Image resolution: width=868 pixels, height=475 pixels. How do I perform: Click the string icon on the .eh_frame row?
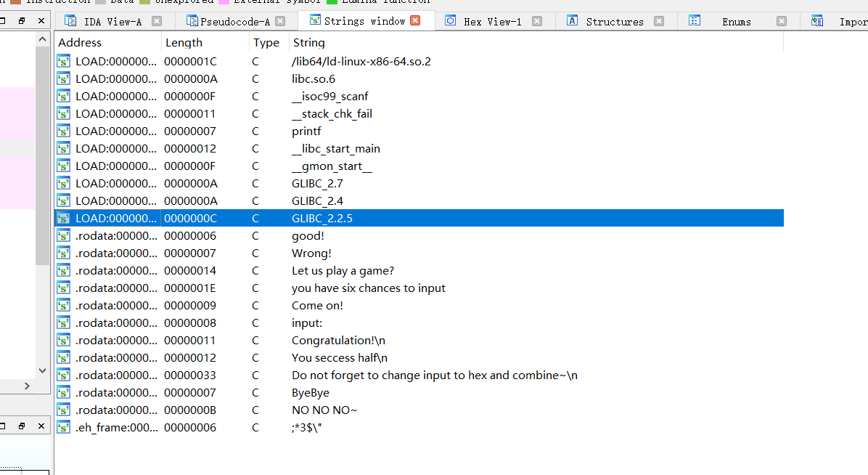[x=64, y=427]
